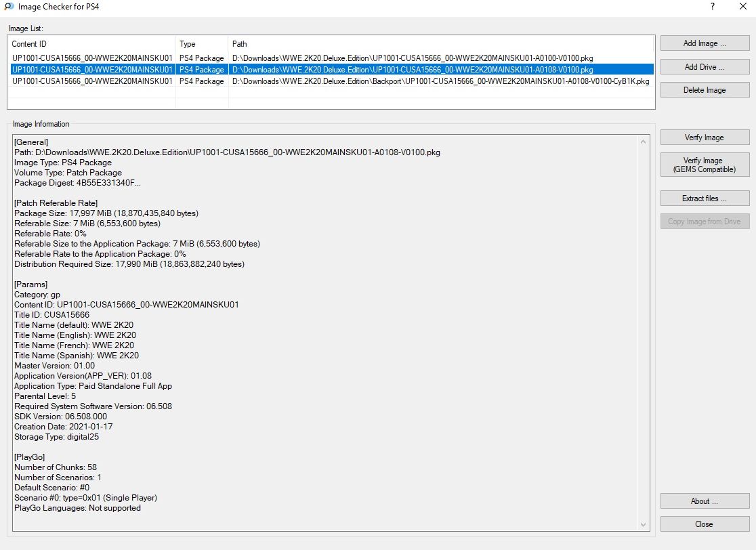Click the info panel scrollbar up arrow
Viewport: 756px width, 550px height.
(643, 142)
